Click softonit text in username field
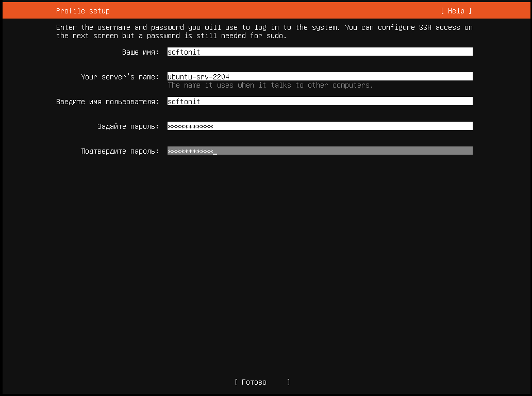Screen dimensions: 532x396 pyautogui.click(x=184, y=102)
